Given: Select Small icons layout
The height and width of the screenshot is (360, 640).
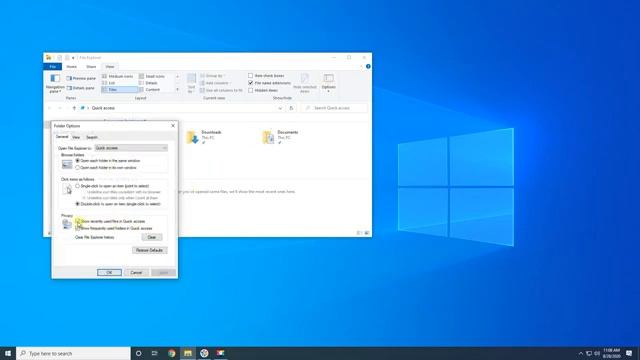Looking at the screenshot, I should 152,76.
